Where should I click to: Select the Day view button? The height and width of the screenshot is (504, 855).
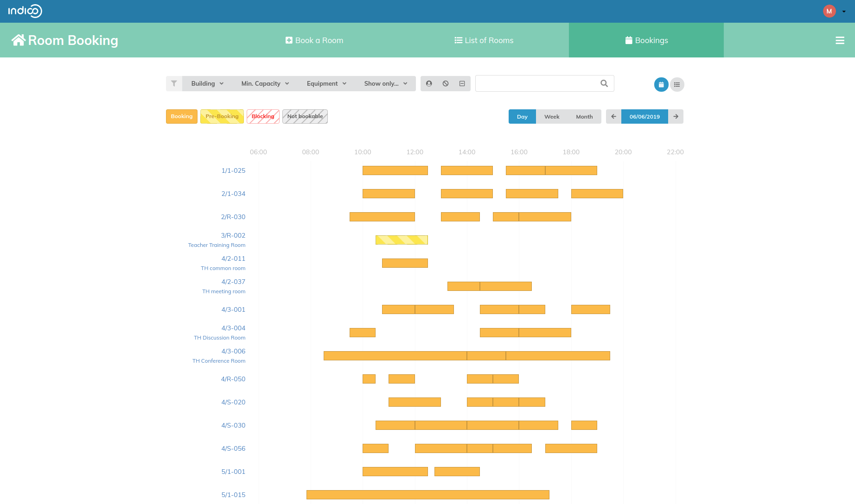click(522, 117)
